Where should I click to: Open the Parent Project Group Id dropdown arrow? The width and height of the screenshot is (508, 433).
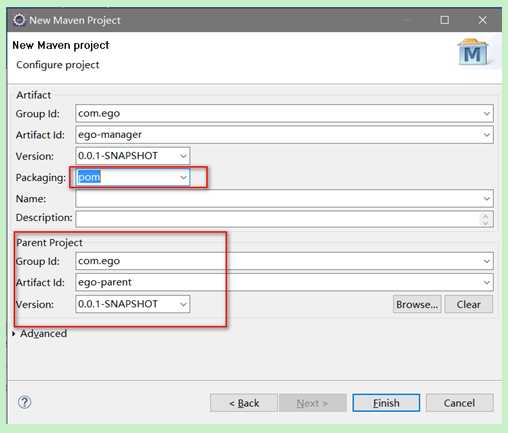pos(486,261)
